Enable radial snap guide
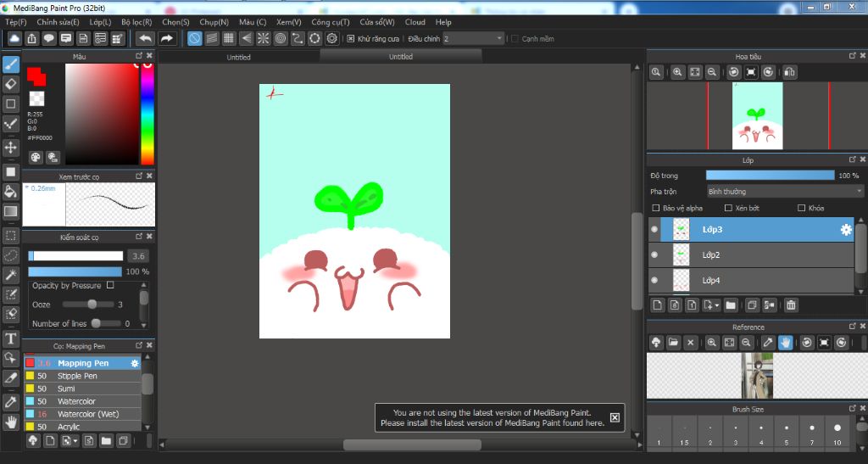 (x=263, y=38)
